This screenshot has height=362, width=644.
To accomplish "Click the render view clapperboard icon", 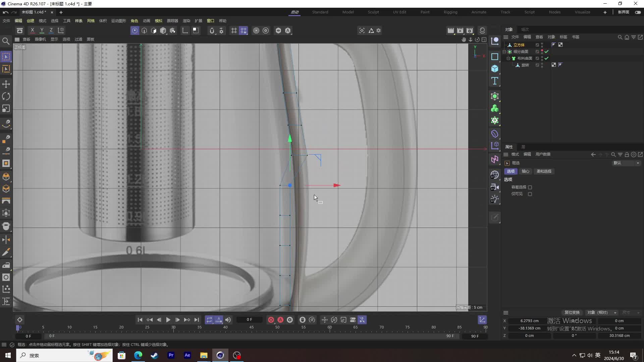I will pos(451,31).
